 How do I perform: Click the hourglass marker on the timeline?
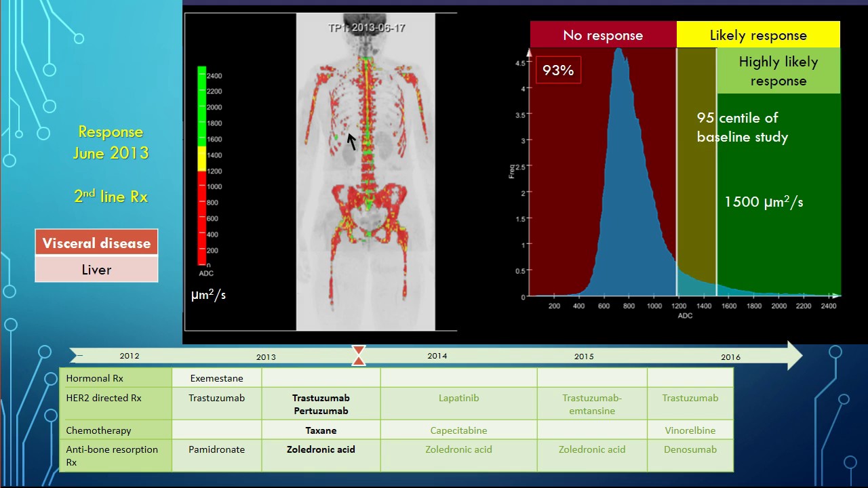(359, 355)
